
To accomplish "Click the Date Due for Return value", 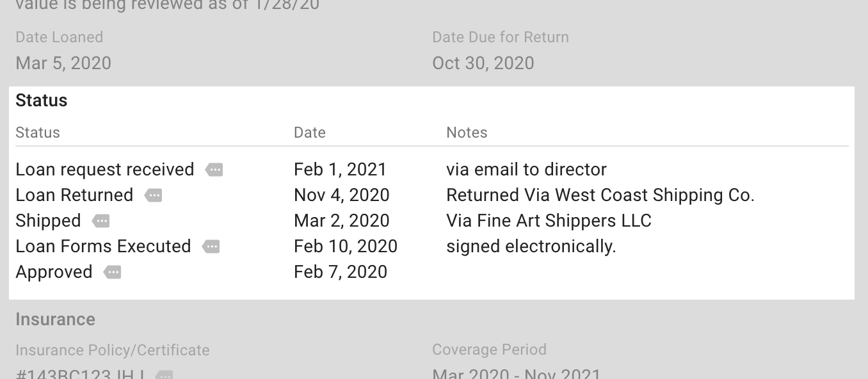I will click(x=483, y=63).
